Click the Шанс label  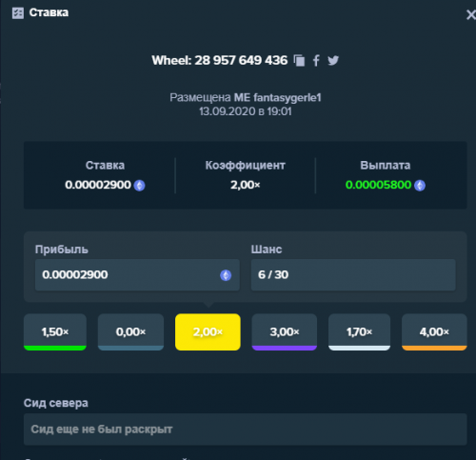[x=267, y=250]
